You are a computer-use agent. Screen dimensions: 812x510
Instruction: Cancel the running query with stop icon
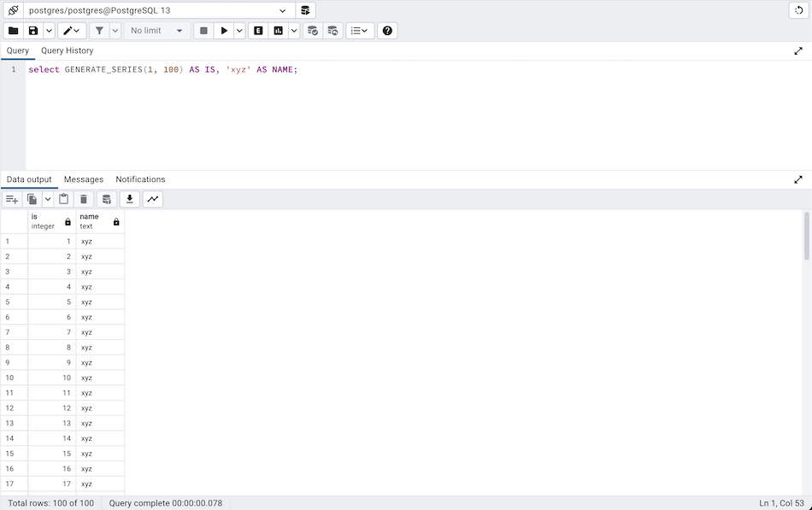[203, 30]
